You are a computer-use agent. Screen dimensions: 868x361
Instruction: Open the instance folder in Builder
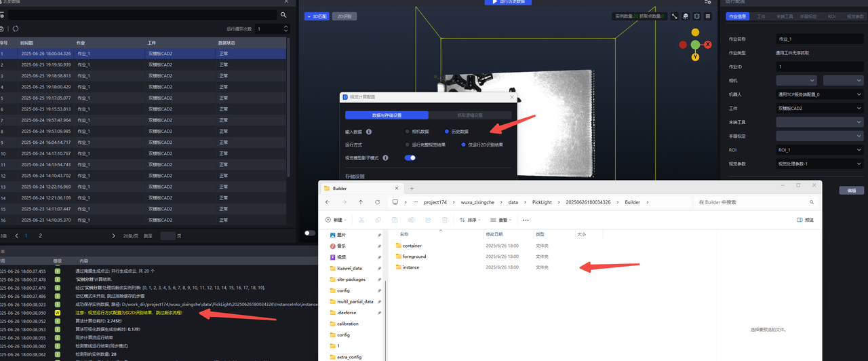pos(411,267)
